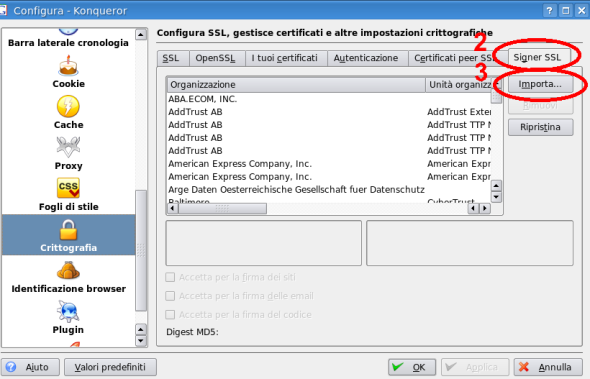This screenshot has width=590, height=379.
Task: Switch to the OpenSSL tab
Action: (x=217, y=58)
